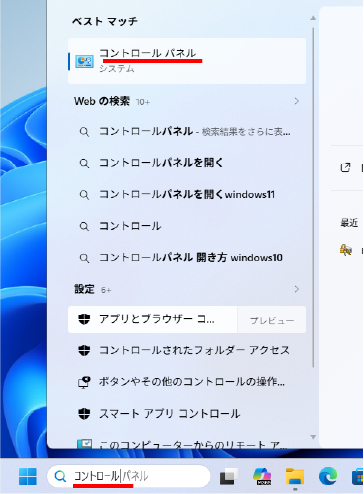Open コントロールされたフォルダー アクセス setting
Image resolution: width=364 pixels, height=494 pixels.
coord(187,350)
